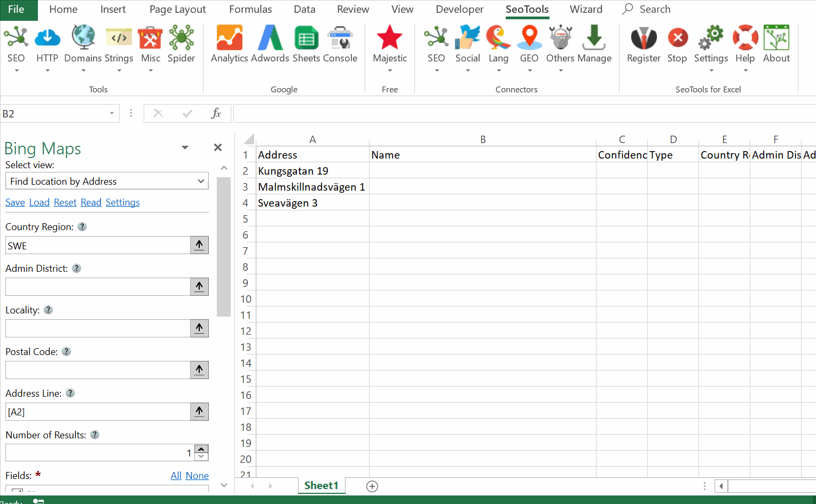Switch to the Formulas ribbon tab

pyautogui.click(x=250, y=10)
